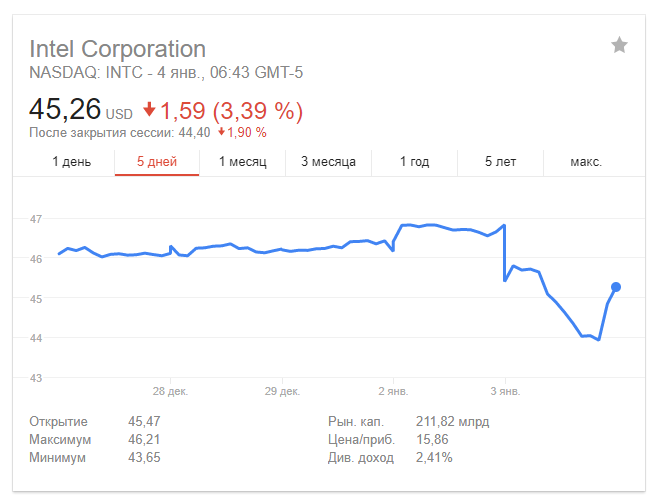Click the star icon to follow Intel stock
652x497 pixels.
pos(619,45)
